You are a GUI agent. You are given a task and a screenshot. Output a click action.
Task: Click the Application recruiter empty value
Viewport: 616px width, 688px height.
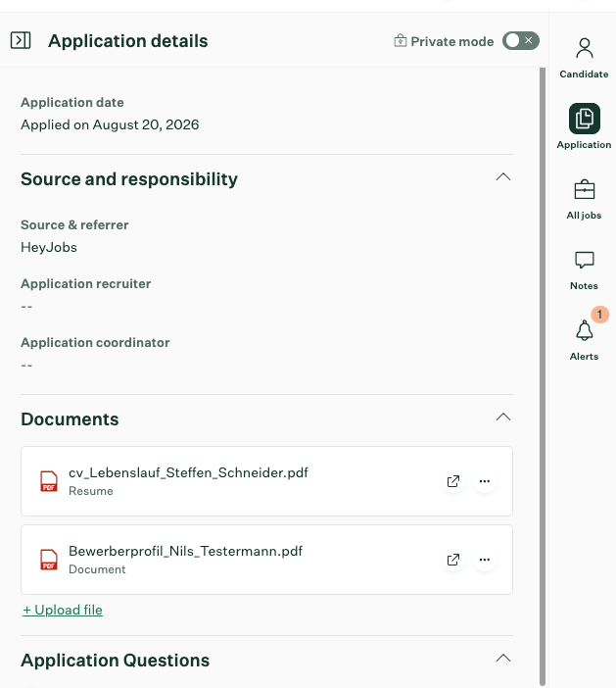coord(26,306)
